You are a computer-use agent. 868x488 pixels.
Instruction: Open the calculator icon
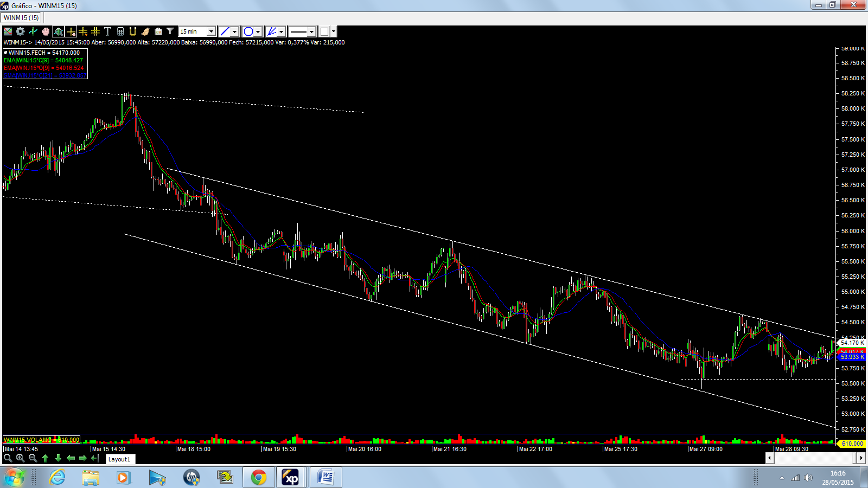pos(120,31)
